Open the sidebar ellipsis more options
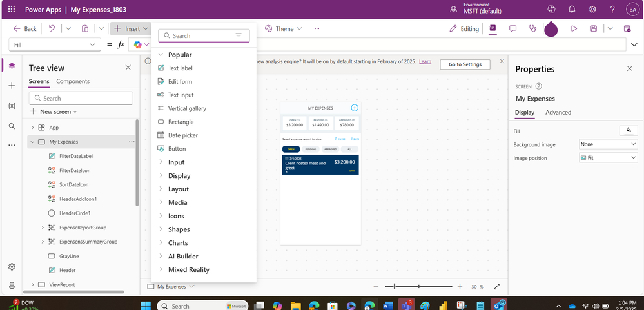 [x=12, y=145]
